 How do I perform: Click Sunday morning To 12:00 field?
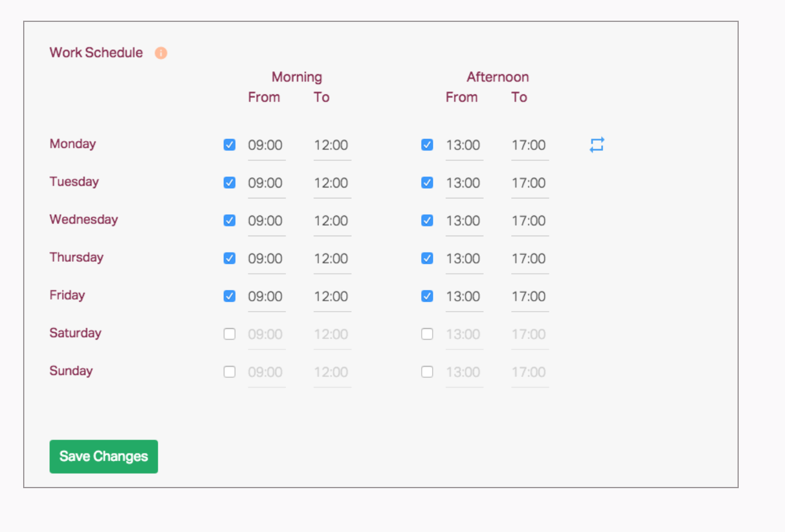[x=332, y=373]
